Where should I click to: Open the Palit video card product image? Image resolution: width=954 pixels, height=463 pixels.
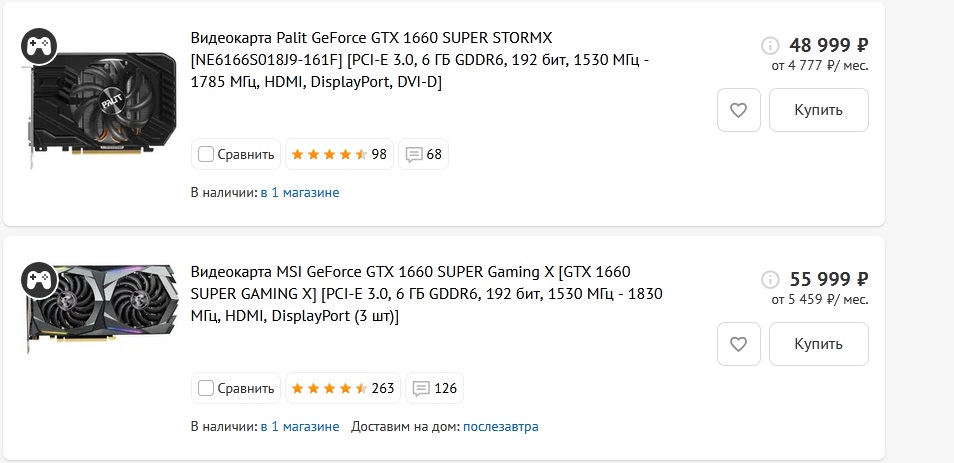(98, 110)
